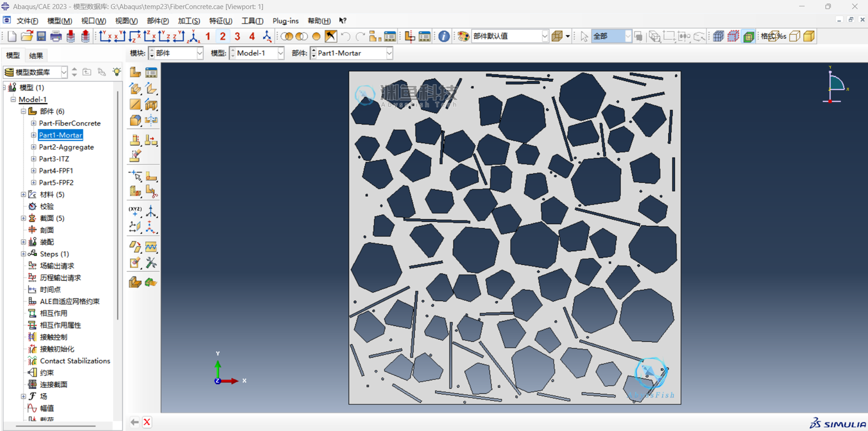Click the Create Solid Extrude tool

[x=135, y=89]
